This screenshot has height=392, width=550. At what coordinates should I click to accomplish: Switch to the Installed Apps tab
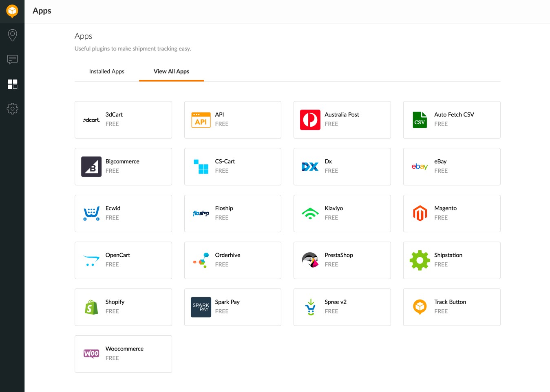106,71
